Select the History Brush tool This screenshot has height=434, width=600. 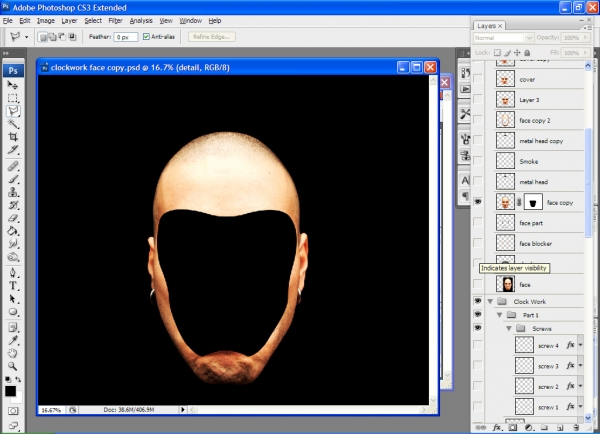click(13, 205)
